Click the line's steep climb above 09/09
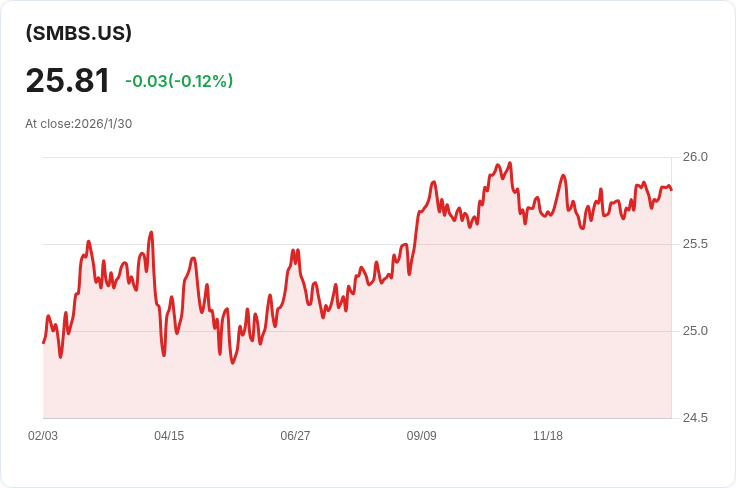 point(415,235)
